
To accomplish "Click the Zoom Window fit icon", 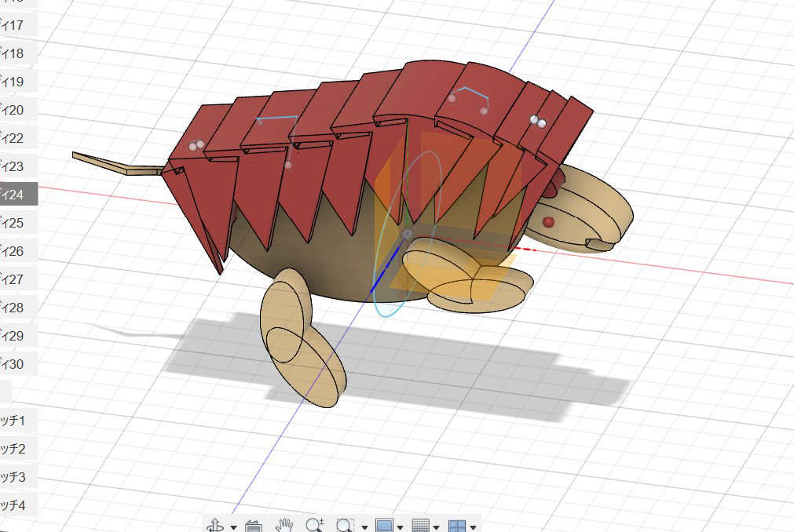I will (345, 526).
